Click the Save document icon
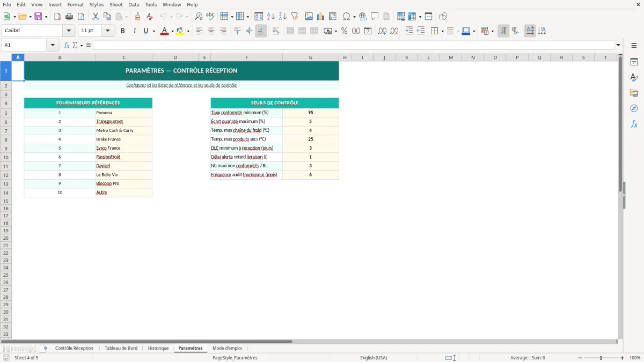Image resolution: width=644 pixels, height=362 pixels. [38, 17]
